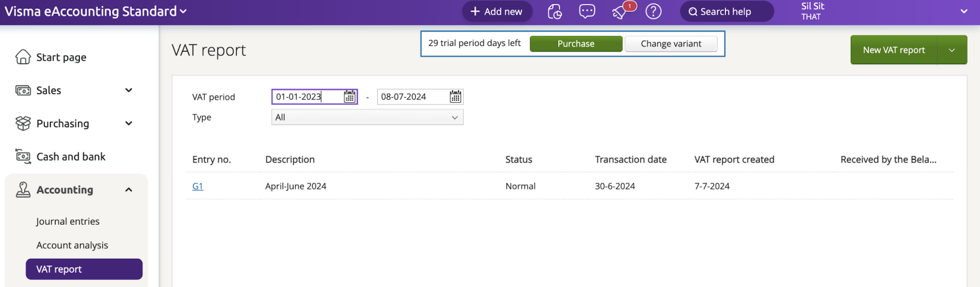Open the chat messages icon

(x=587, y=12)
